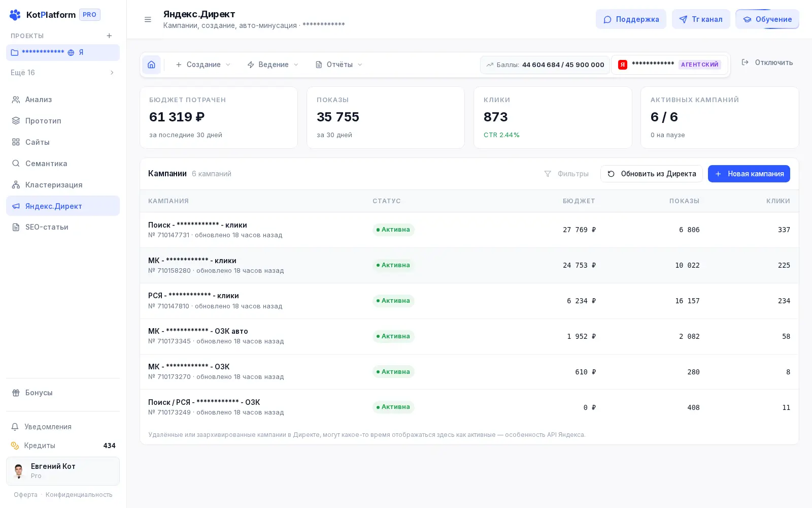Open Бонусы in sidebar
Image resolution: width=812 pixels, height=508 pixels.
tap(63, 393)
